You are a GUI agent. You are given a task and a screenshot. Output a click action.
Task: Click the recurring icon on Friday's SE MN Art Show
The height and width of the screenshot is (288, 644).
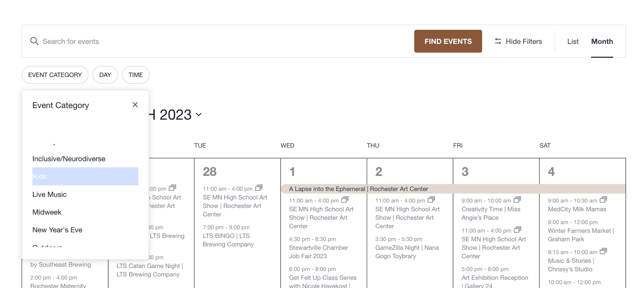[518, 230]
